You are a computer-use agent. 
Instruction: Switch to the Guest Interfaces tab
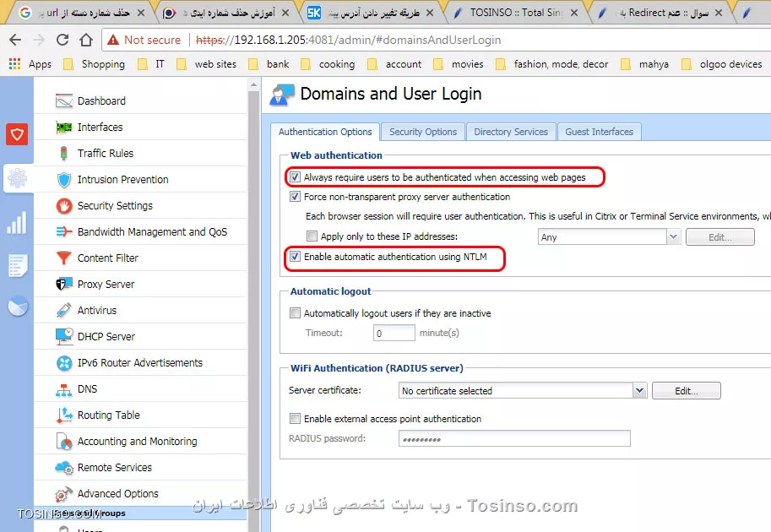click(599, 132)
